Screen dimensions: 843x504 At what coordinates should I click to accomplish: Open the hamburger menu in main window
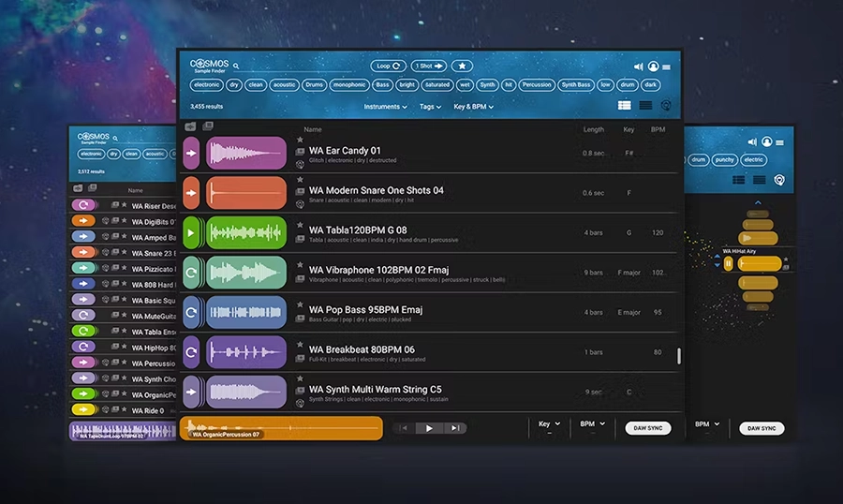tap(667, 67)
